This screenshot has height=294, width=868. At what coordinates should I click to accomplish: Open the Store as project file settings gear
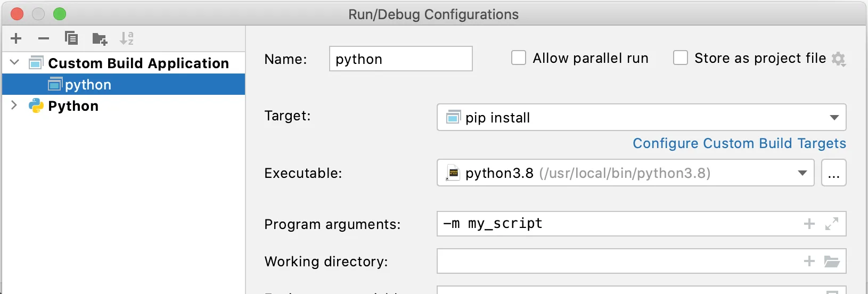pyautogui.click(x=839, y=59)
